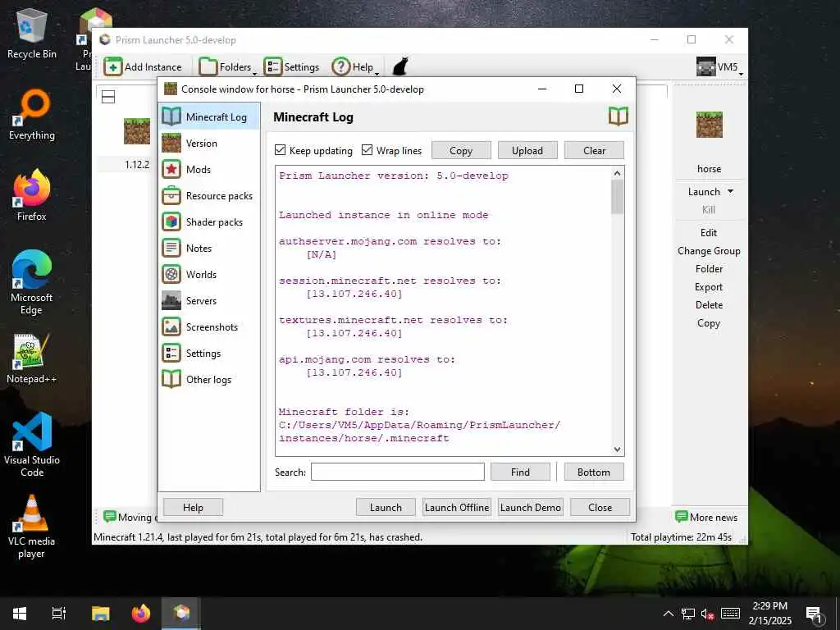Open the notification center icon
Image resolution: width=840 pixels, height=630 pixels.
tap(814, 614)
